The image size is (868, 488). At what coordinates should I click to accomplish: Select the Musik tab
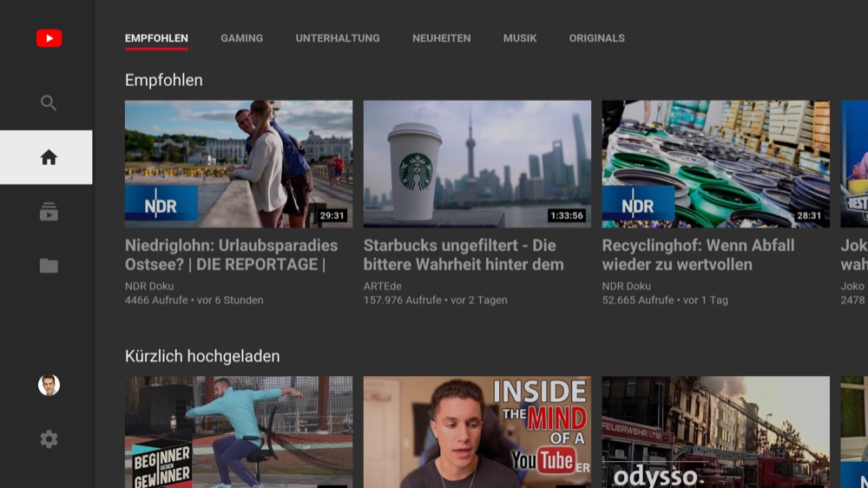point(520,38)
